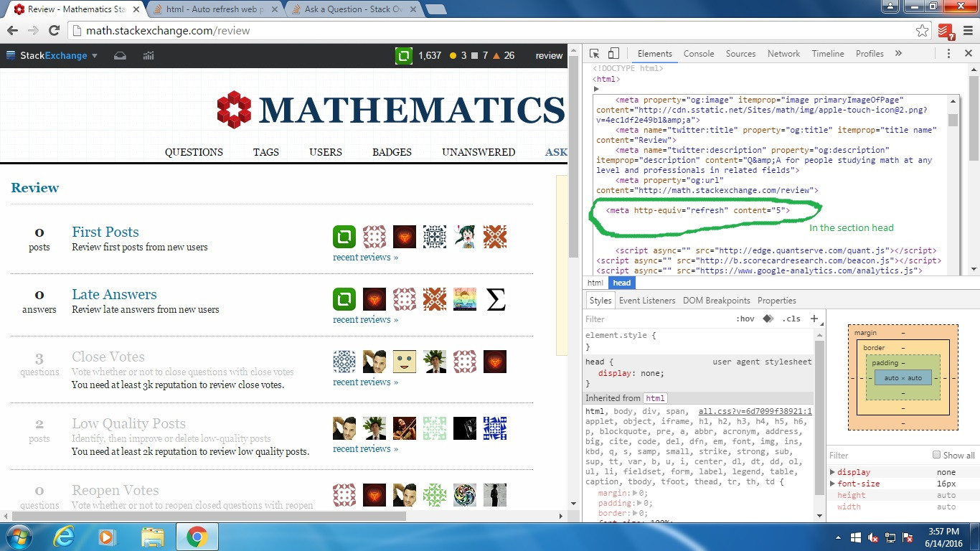This screenshot has height=551, width=980.
Task: Launch Internet Explorer from the taskbar
Action: point(65,537)
